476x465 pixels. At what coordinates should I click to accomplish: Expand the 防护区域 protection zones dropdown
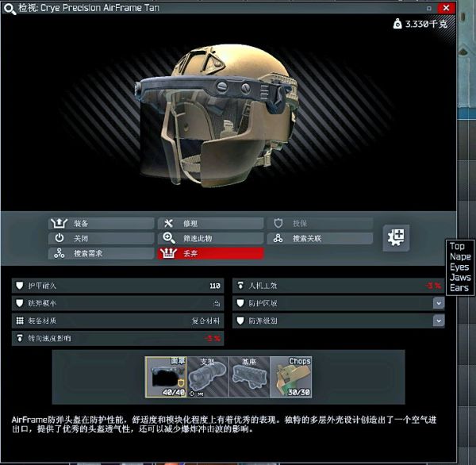(x=439, y=303)
